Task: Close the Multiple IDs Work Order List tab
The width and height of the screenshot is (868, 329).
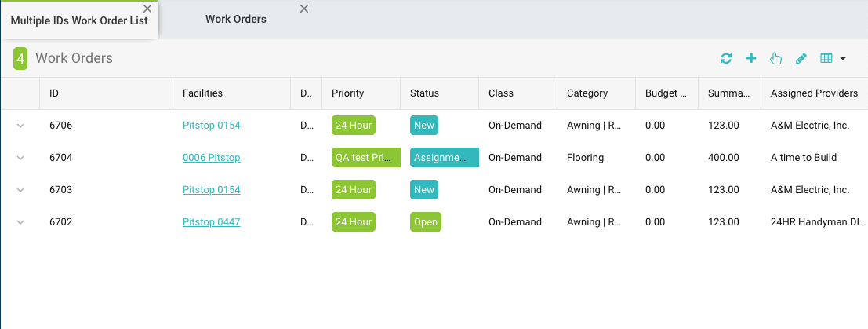Action: click(x=147, y=9)
